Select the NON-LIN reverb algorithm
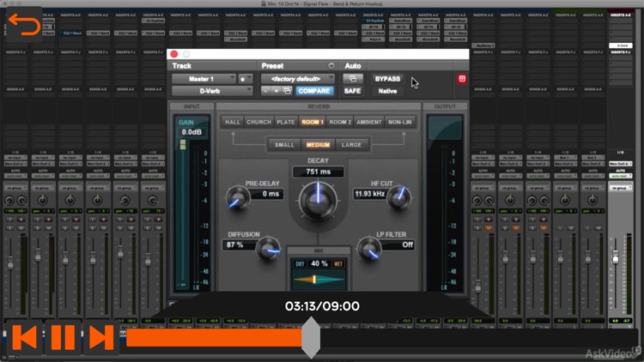 pos(400,122)
